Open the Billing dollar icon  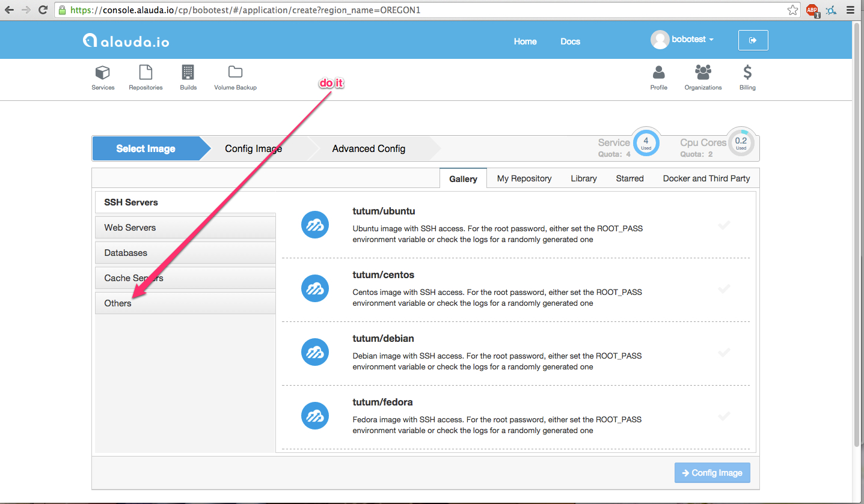coord(747,73)
